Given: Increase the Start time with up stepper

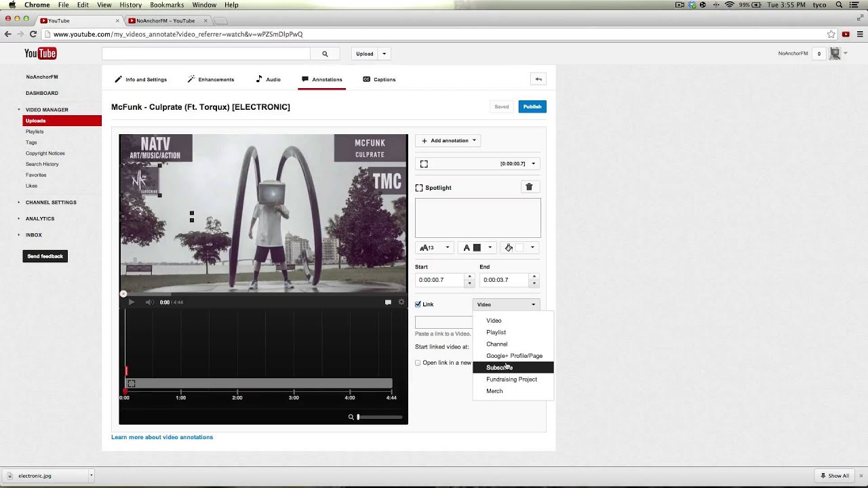Looking at the screenshot, I should 469,277.
